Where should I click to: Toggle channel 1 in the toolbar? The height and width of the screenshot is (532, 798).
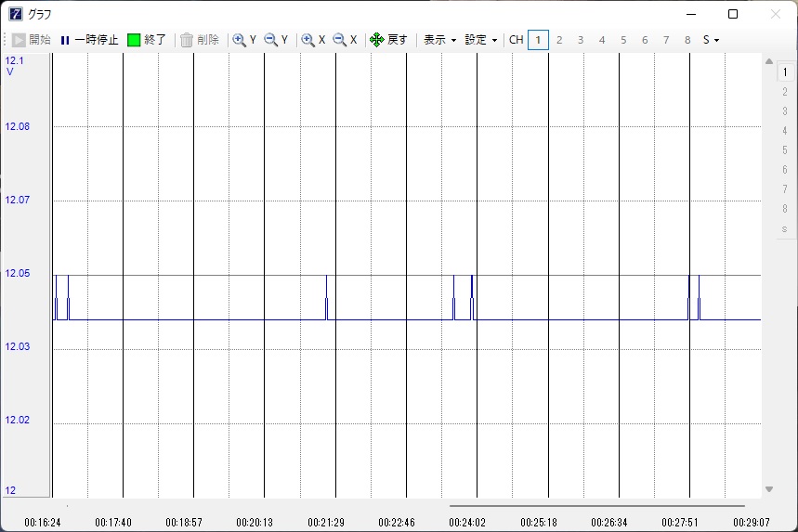click(538, 40)
